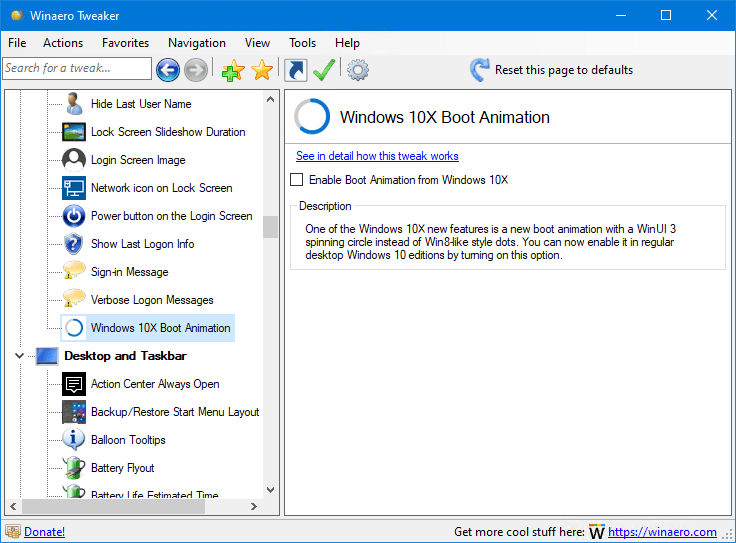
Task: Select Verbose Logon Messages text
Action: (152, 300)
